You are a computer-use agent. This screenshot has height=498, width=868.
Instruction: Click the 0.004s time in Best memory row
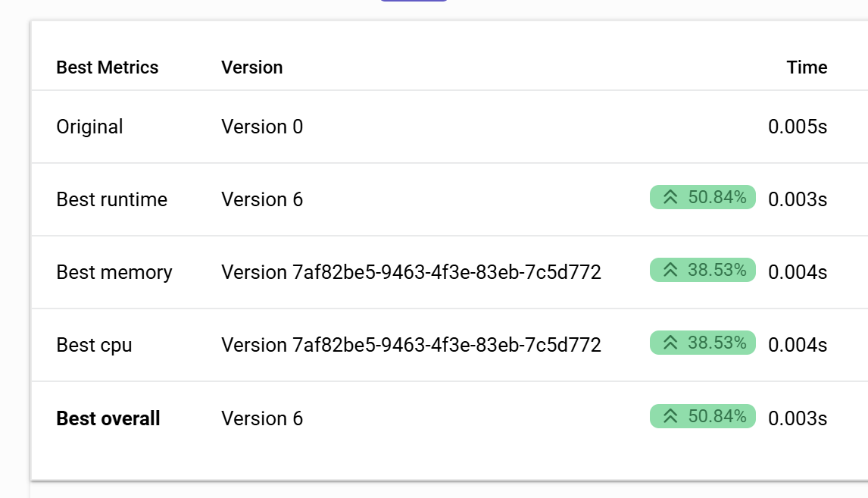point(798,272)
